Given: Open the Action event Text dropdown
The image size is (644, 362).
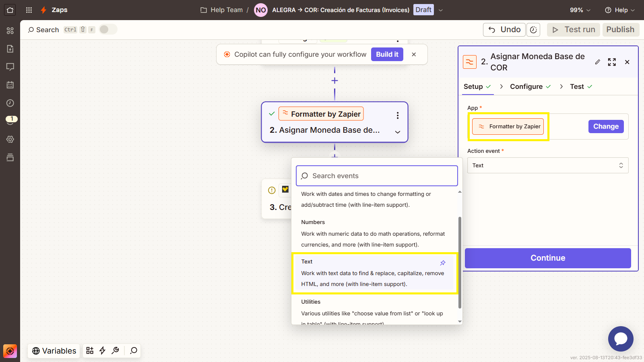Looking at the screenshot, I should click(548, 165).
